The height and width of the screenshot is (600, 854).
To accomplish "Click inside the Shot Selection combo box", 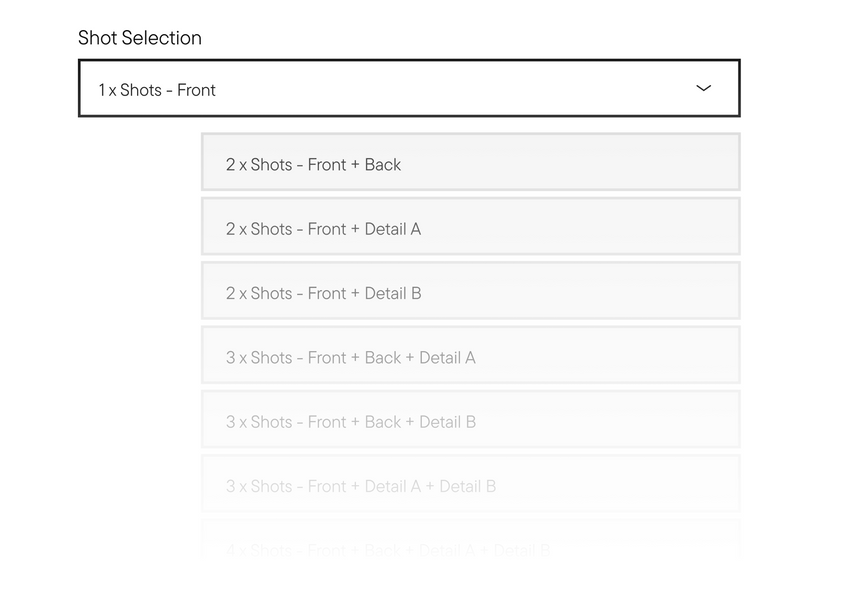I will point(409,88).
